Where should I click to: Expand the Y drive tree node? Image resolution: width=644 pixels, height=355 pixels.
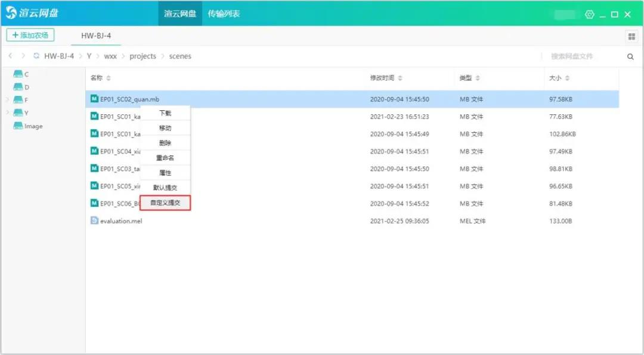[7, 113]
